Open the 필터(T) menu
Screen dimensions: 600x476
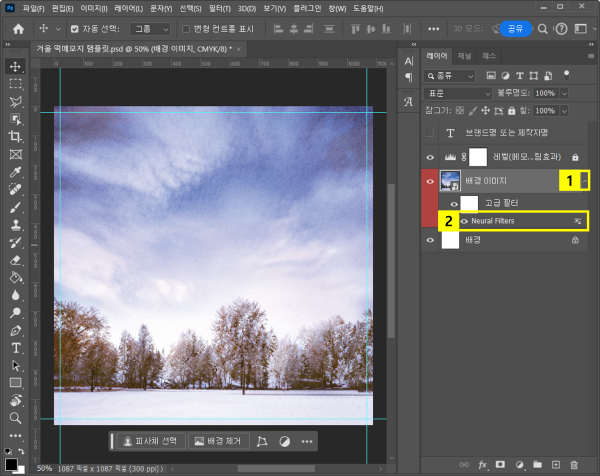coord(220,8)
